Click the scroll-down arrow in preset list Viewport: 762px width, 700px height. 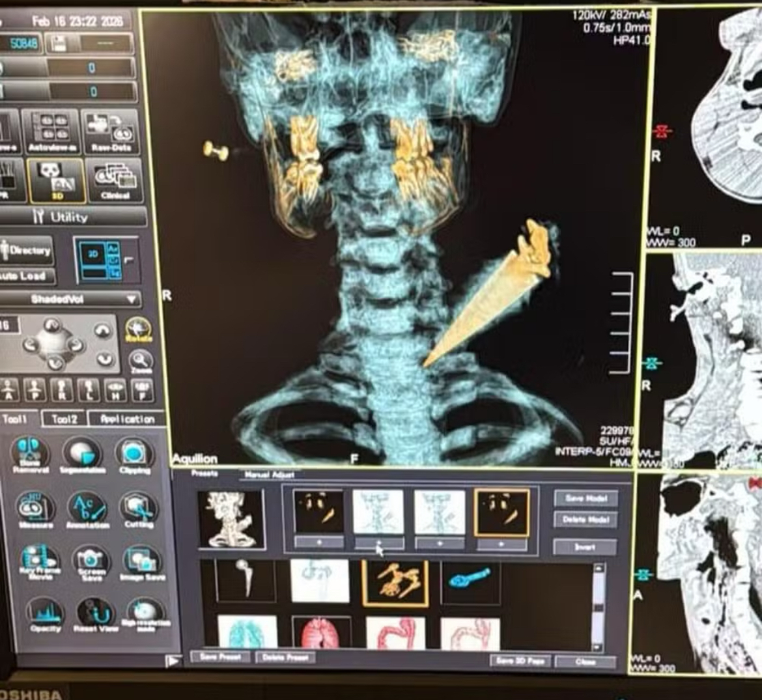(x=597, y=647)
